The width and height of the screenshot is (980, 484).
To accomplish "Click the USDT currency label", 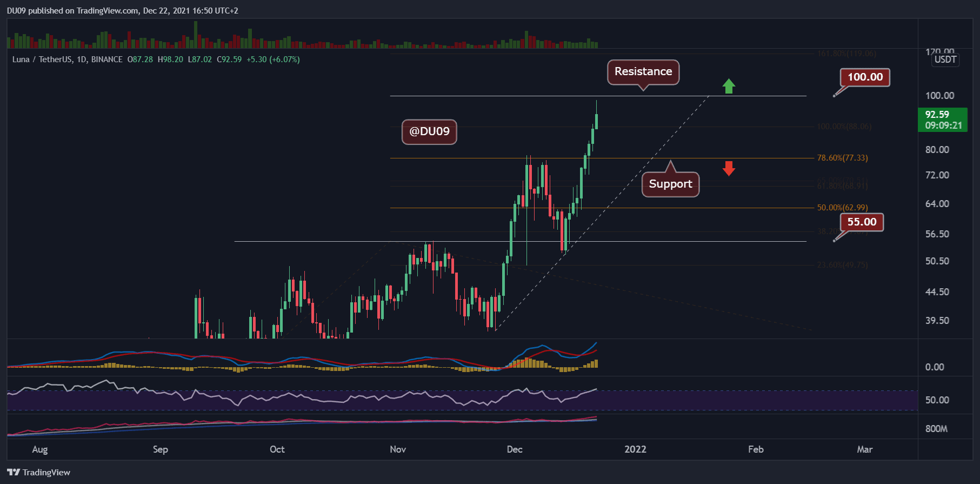I will [945, 59].
